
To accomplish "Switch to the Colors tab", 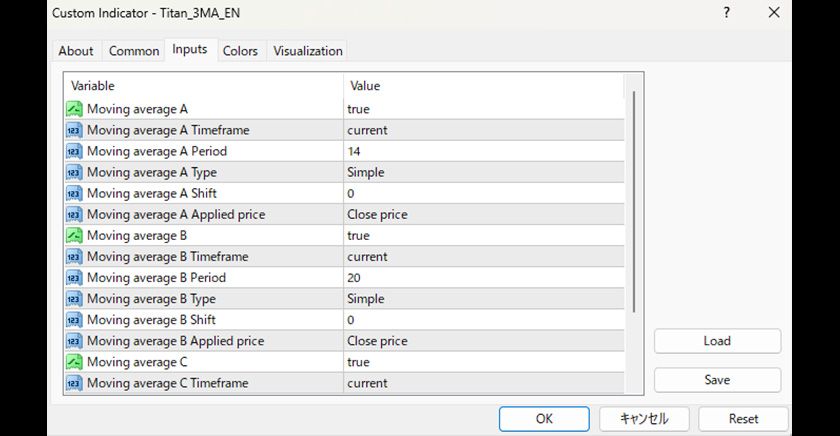I will coord(240,51).
